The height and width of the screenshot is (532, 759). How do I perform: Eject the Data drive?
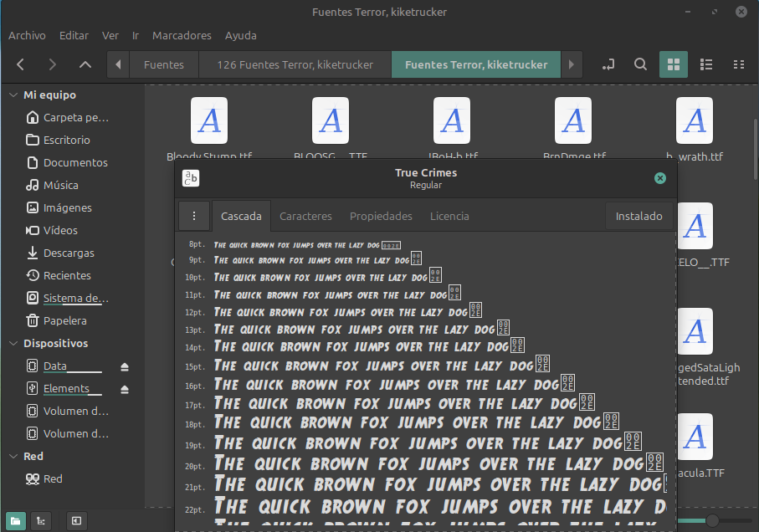click(x=125, y=366)
